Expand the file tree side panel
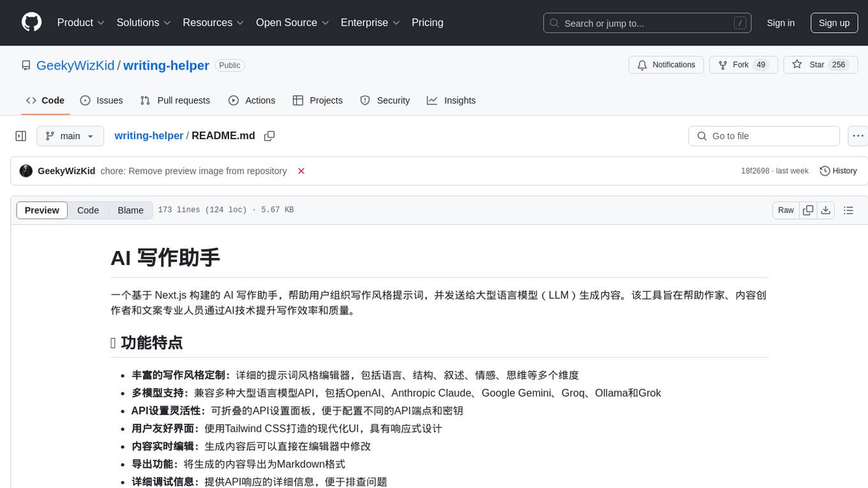The height and width of the screenshot is (488, 868). [21, 136]
